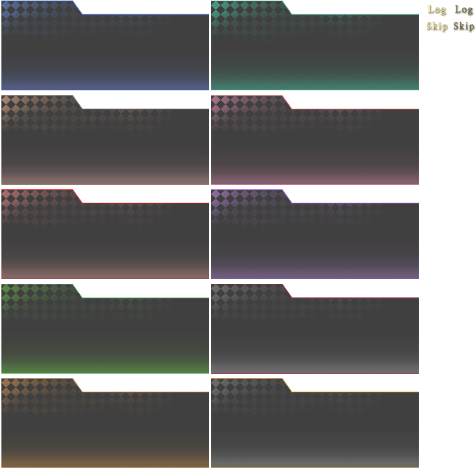Select the teal dialogue box panel
This screenshot has width=476, height=468.
pos(315,45)
